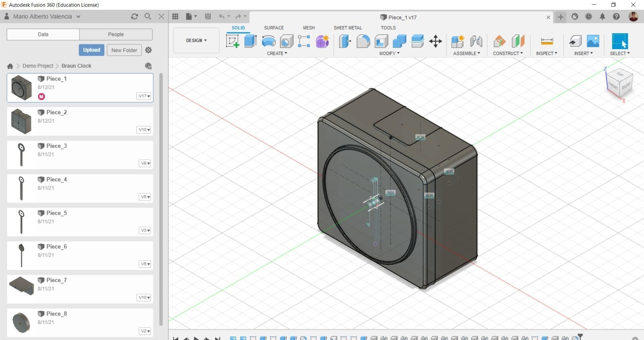Click the Save icon
Screen dimensions: 644x340
208,16
